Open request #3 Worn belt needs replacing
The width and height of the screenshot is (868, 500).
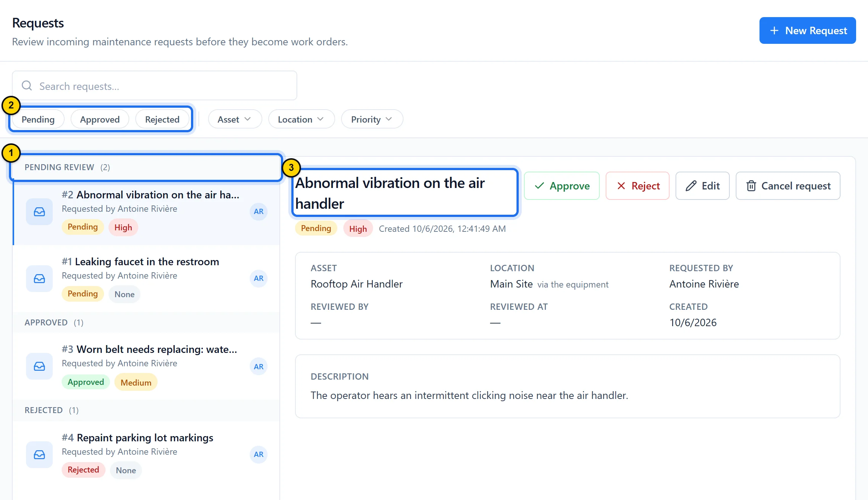point(146,366)
